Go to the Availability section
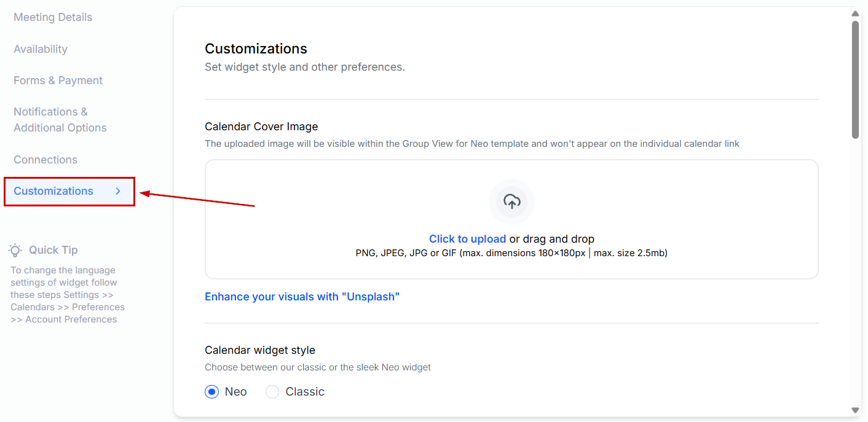 (x=41, y=49)
